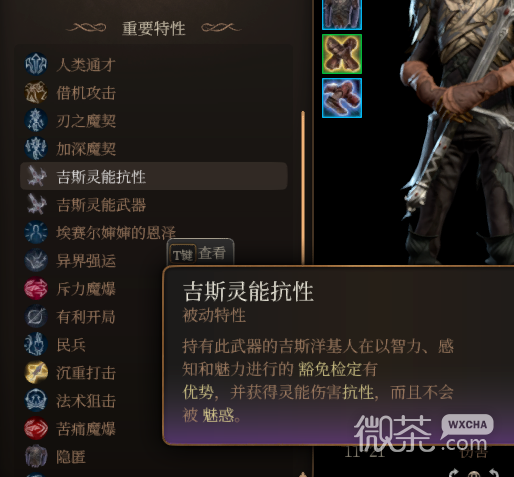Select the 借机攻击 feature icon

pyautogui.click(x=36, y=92)
